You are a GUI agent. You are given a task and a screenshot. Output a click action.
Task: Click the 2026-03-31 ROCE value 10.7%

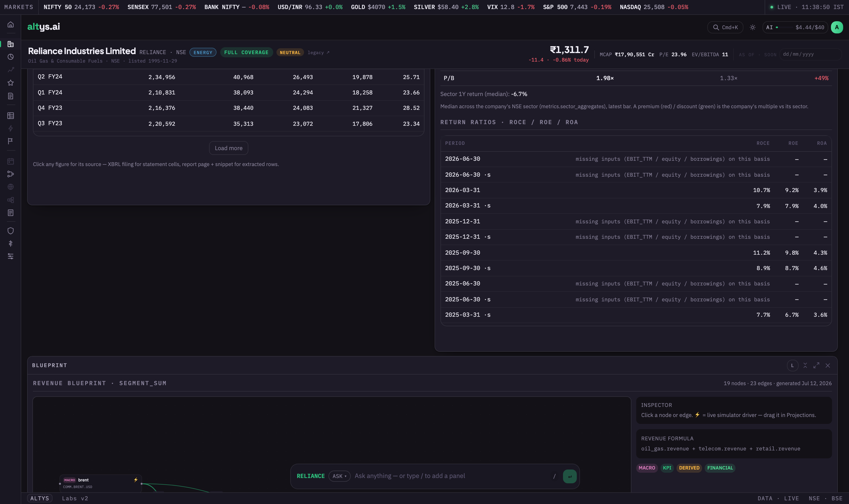(761, 190)
